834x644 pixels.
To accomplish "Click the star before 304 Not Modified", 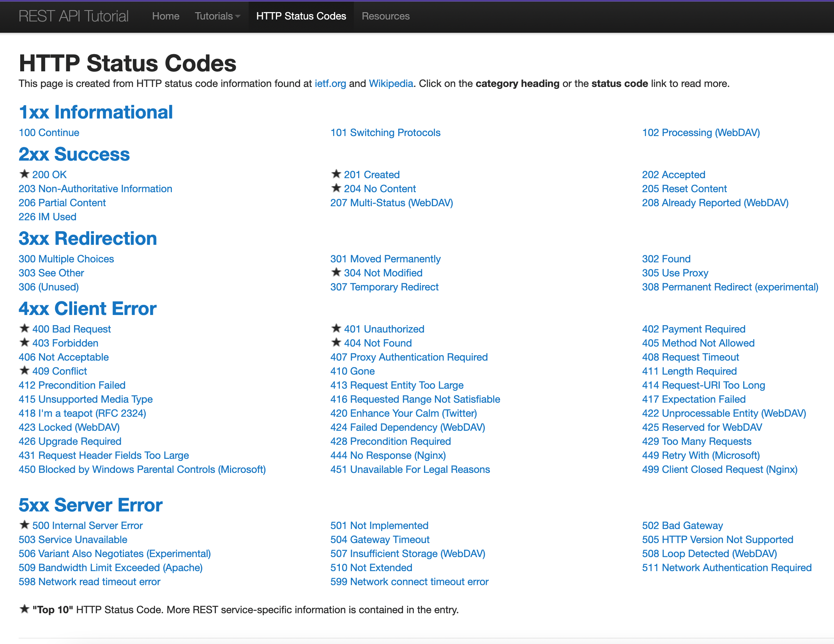I will tap(336, 272).
